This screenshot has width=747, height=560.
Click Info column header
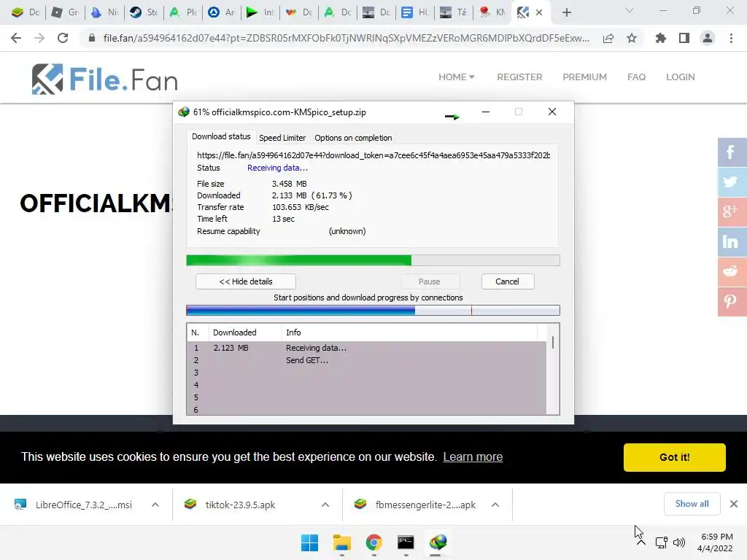410,332
